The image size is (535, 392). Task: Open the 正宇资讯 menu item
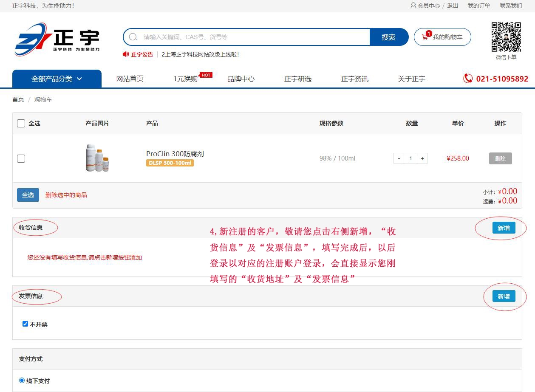click(355, 79)
